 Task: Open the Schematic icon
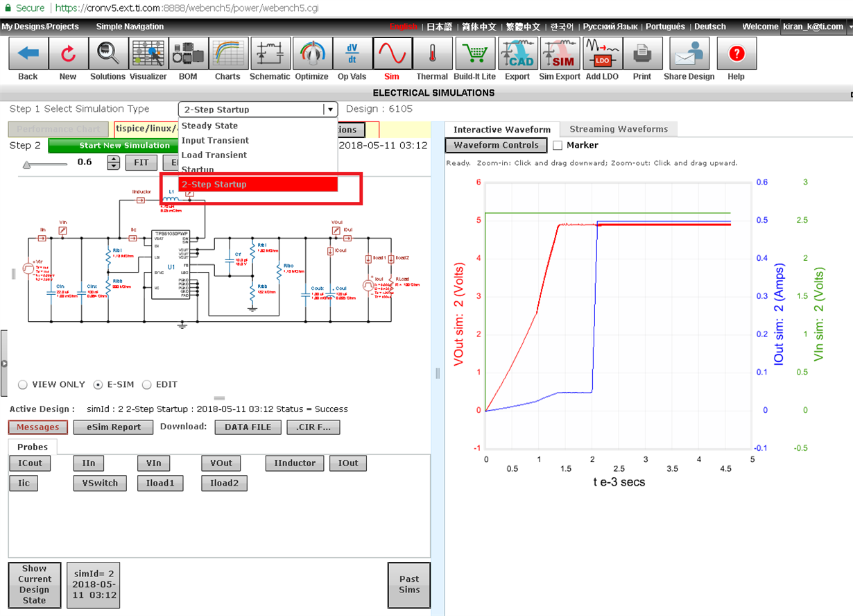tap(270, 54)
